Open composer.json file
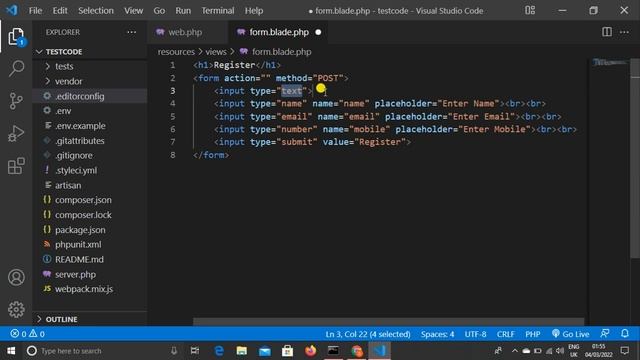Image resolution: width=640 pixels, height=360 pixels. point(90,200)
